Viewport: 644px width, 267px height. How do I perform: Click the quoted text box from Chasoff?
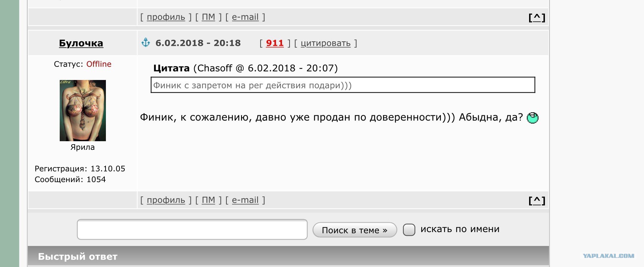pyautogui.click(x=343, y=85)
